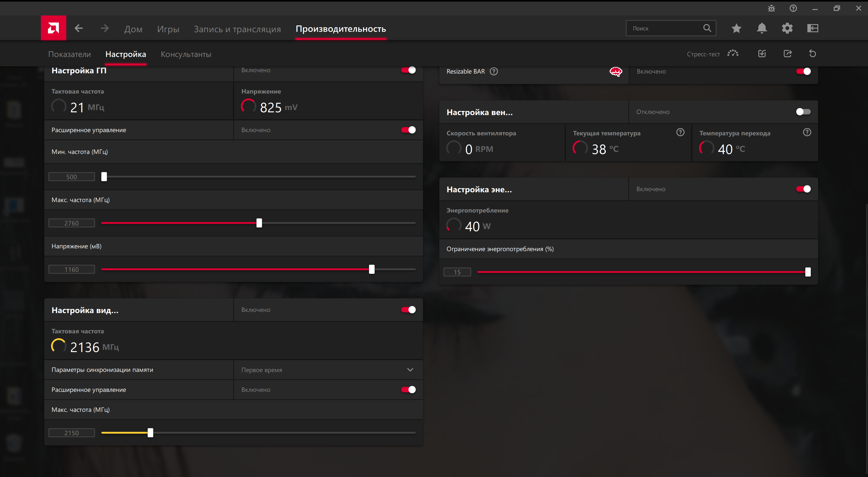This screenshot has width=868, height=477.
Task: Click the export profile share icon
Action: click(x=787, y=54)
